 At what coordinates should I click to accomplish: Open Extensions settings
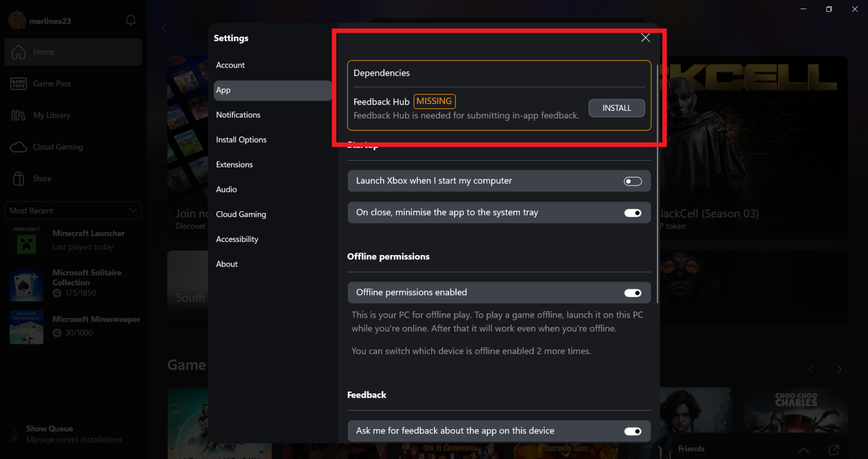tap(272, 164)
